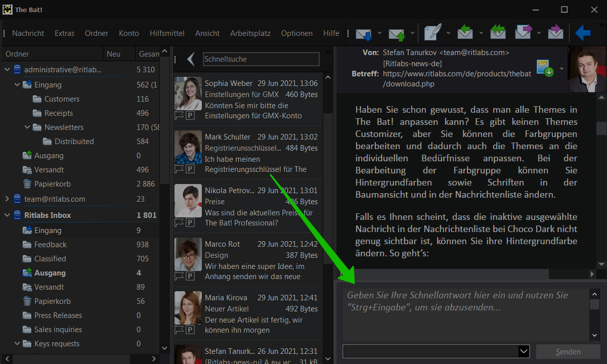Expand the team@ritlabs.com account

[7, 199]
